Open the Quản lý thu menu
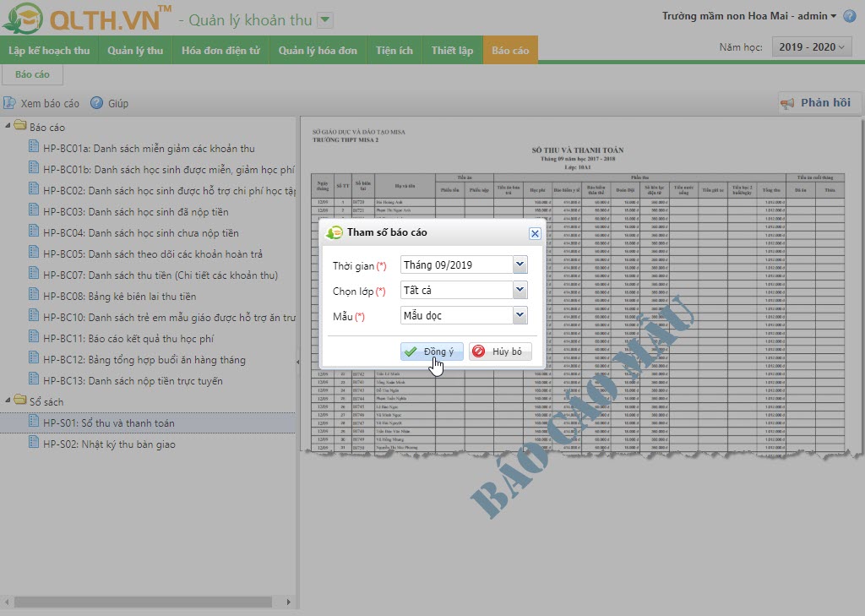 pos(135,50)
